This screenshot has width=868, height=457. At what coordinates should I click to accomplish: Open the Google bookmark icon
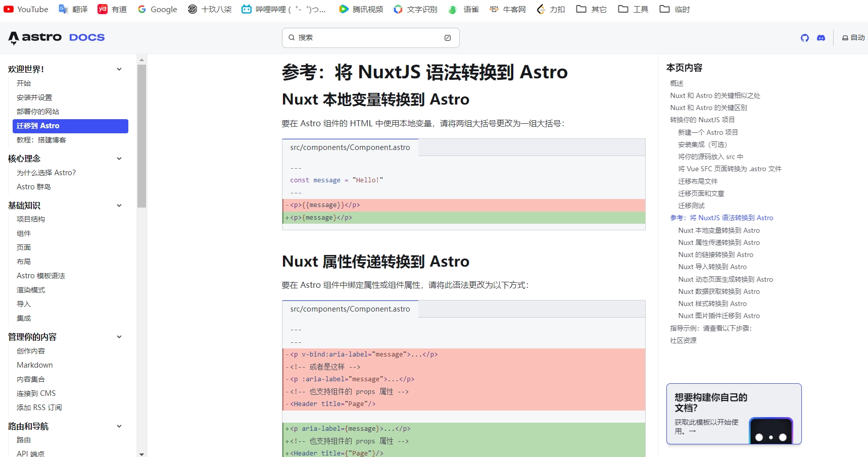pos(142,9)
